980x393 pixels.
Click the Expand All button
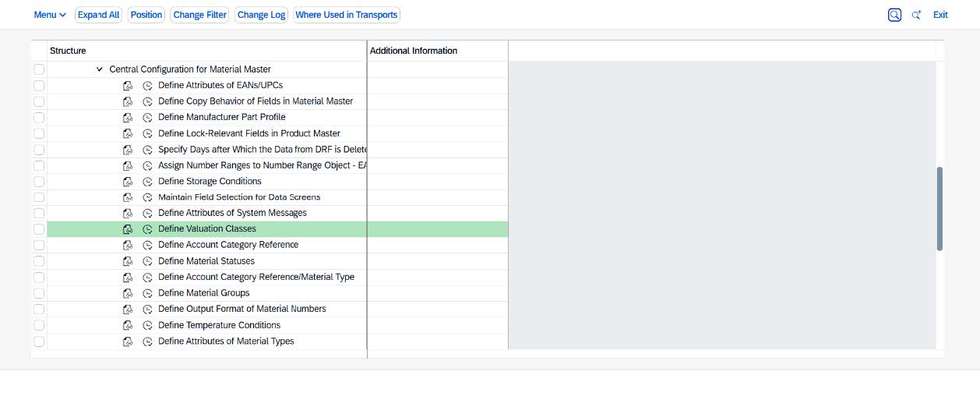[98, 15]
